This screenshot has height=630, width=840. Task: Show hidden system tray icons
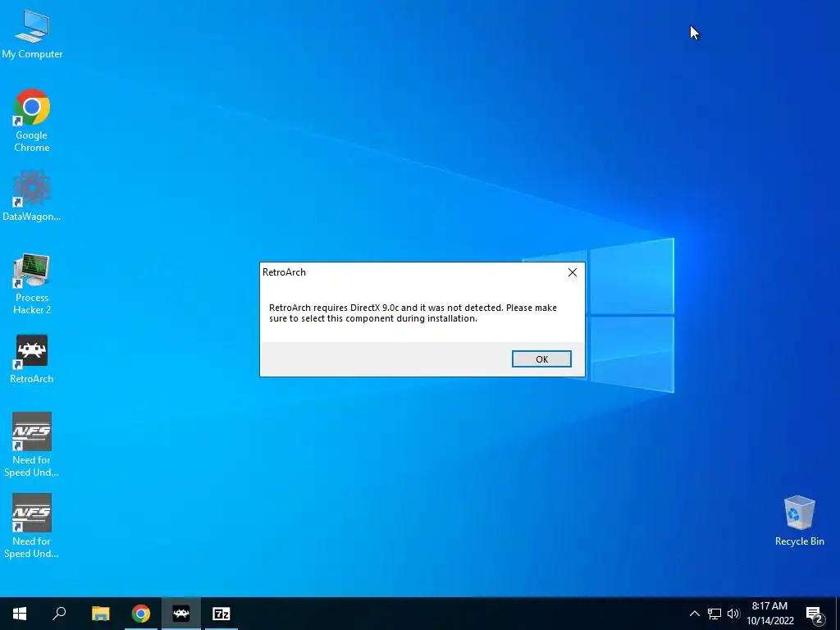point(694,614)
